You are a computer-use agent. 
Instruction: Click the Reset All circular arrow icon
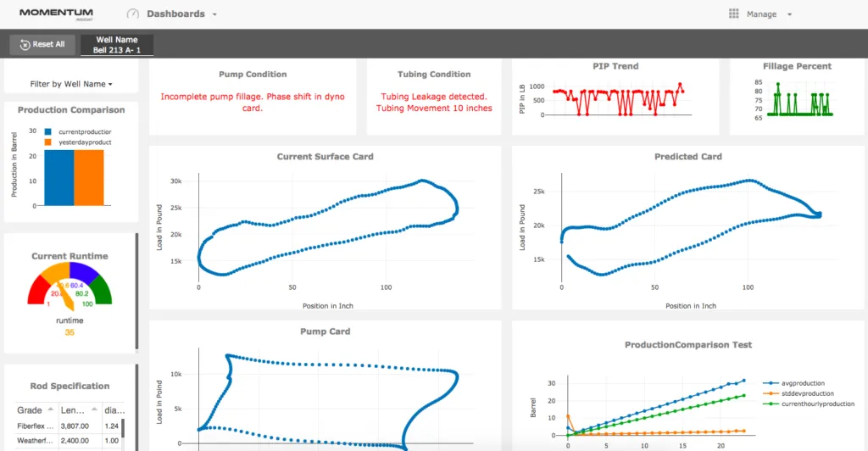tap(25, 44)
